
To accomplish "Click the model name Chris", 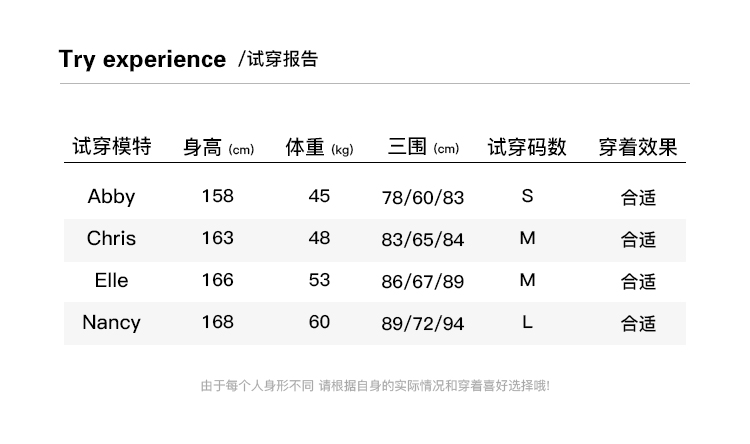I will pos(111,238).
